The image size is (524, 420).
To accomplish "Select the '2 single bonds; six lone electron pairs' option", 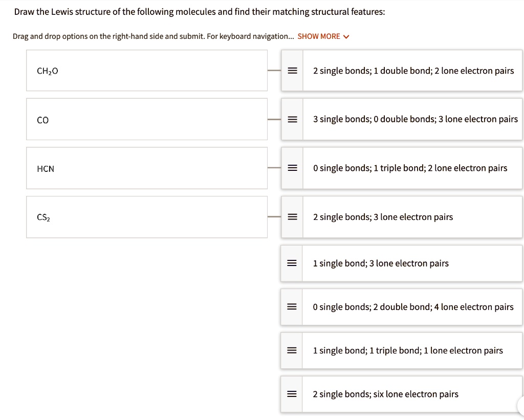I will (385, 393).
